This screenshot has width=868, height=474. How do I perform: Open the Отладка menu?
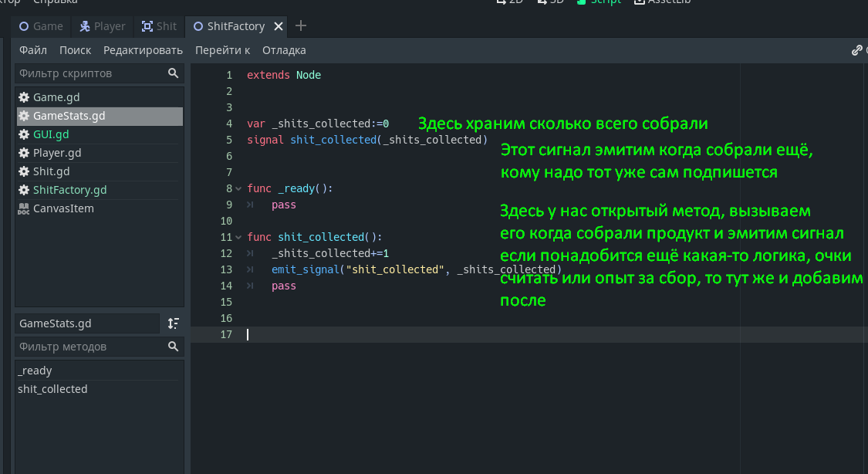click(284, 50)
